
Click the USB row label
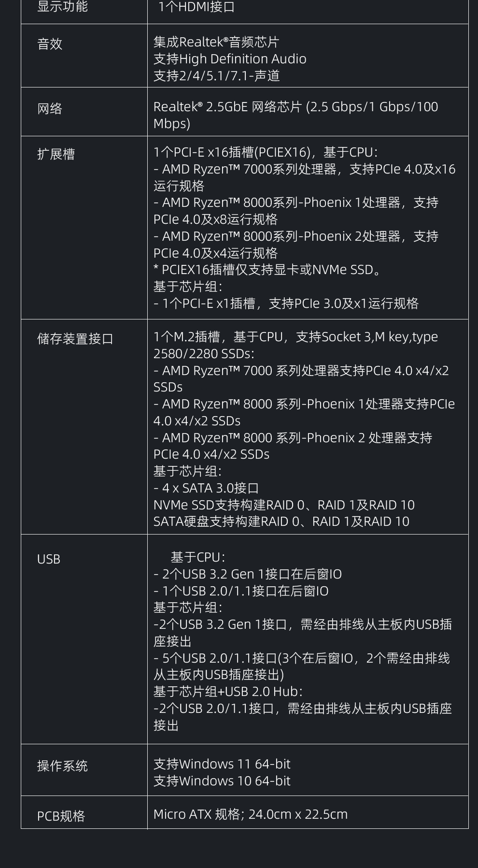pyautogui.click(x=49, y=559)
